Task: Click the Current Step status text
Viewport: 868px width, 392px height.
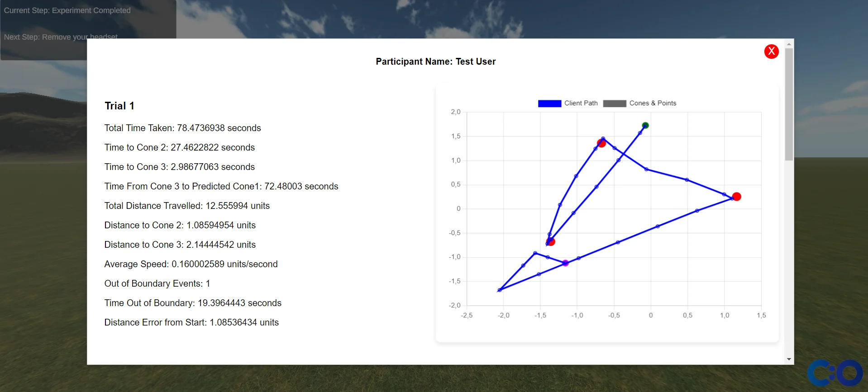Action: 67,10
